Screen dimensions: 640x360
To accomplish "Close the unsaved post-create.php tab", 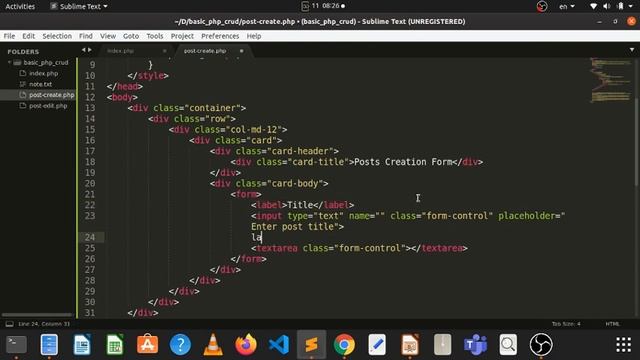I will tap(241, 51).
